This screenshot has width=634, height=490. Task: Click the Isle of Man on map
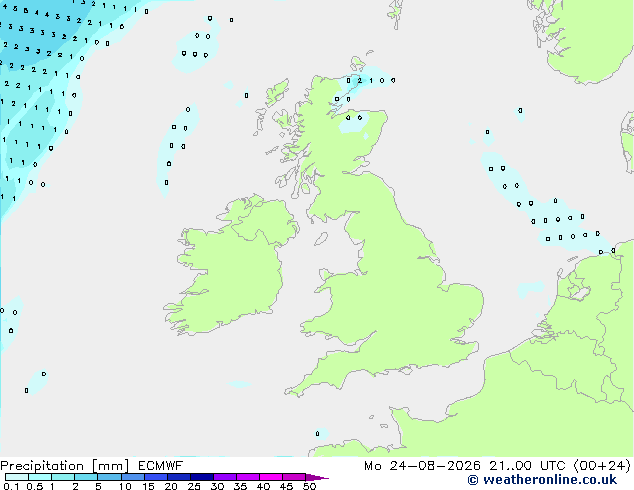(x=321, y=239)
